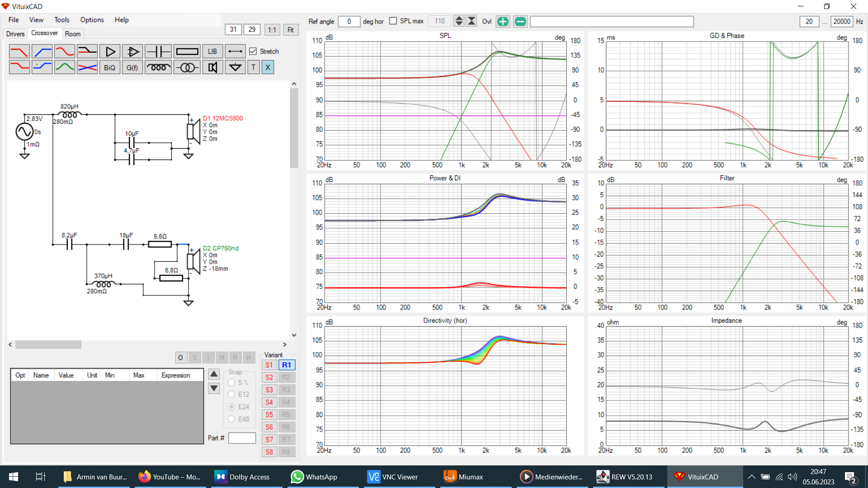
Task: Add buffer amplifier triangle
Action: (110, 52)
